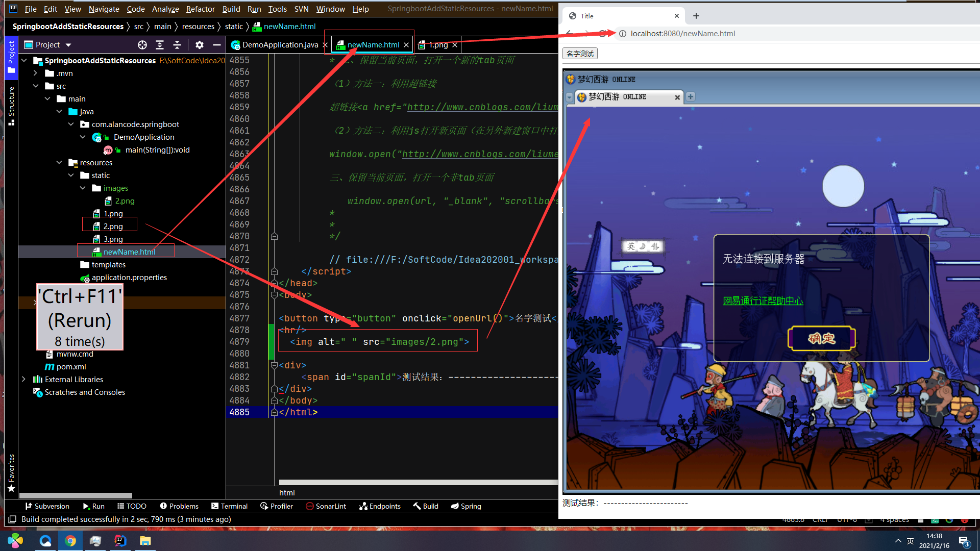This screenshot has width=980, height=551.
Task: Open the Problems tool window
Action: [179, 506]
